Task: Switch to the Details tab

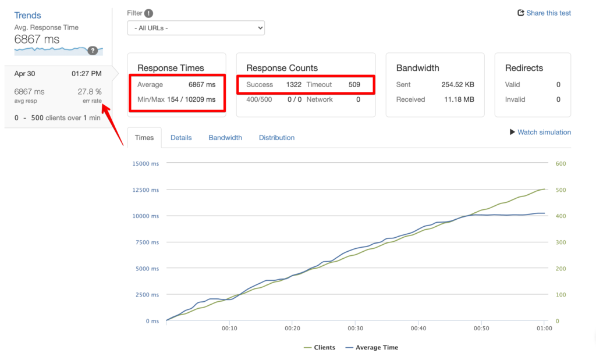Action: (181, 137)
